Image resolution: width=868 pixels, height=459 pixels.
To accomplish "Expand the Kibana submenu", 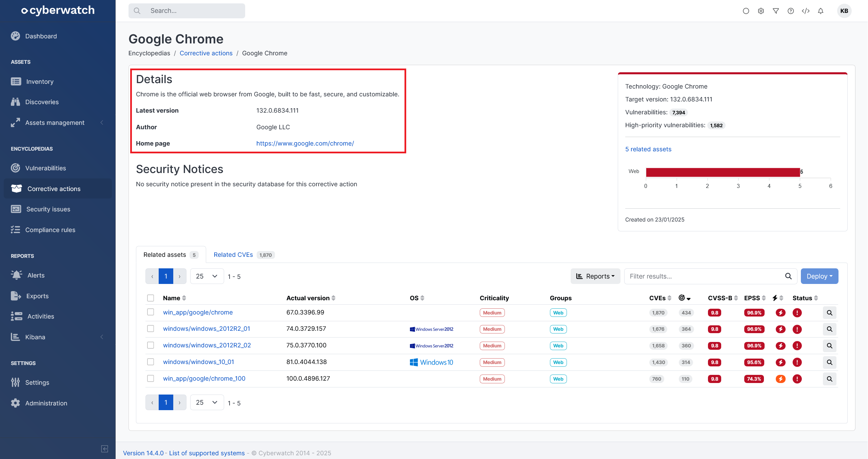I will (x=58, y=337).
